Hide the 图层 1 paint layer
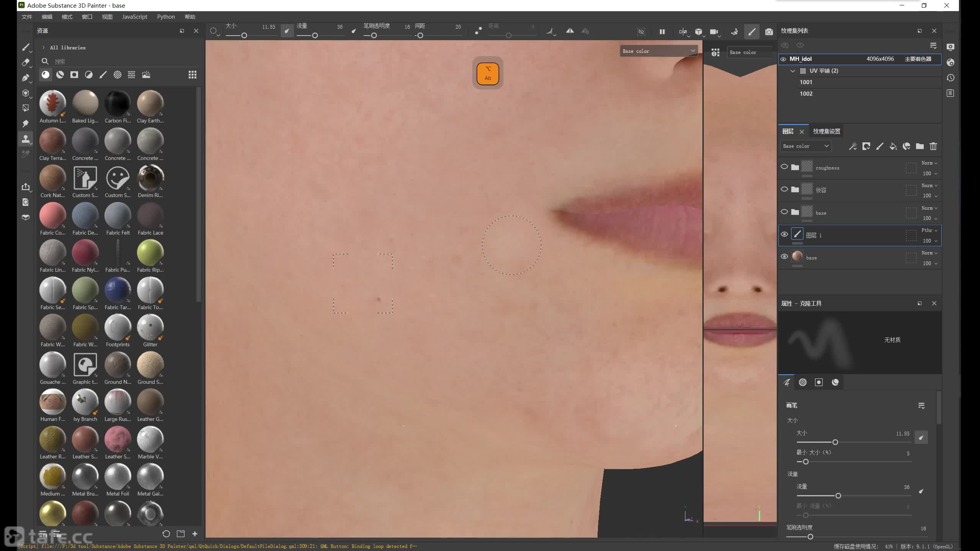The width and height of the screenshot is (980, 551). 784,234
